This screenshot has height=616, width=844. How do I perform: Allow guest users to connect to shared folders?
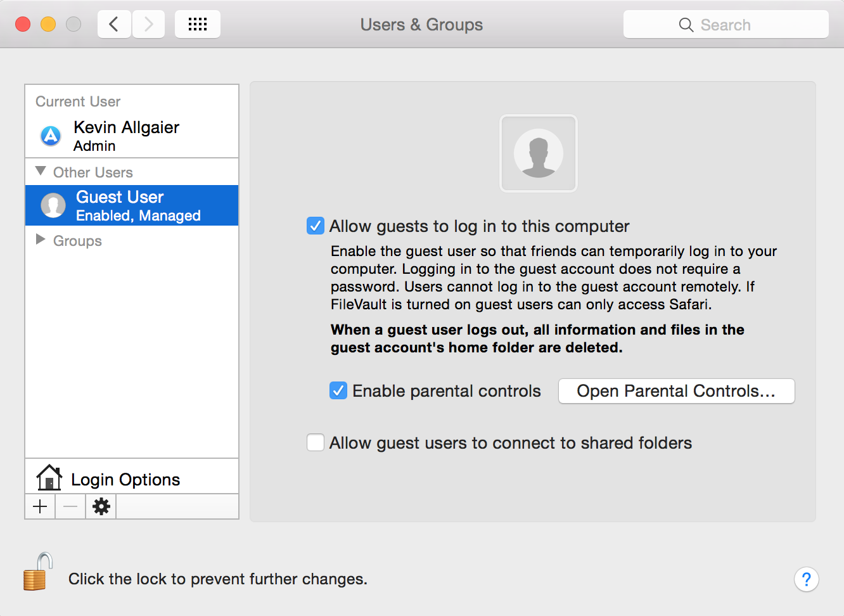[316, 442]
